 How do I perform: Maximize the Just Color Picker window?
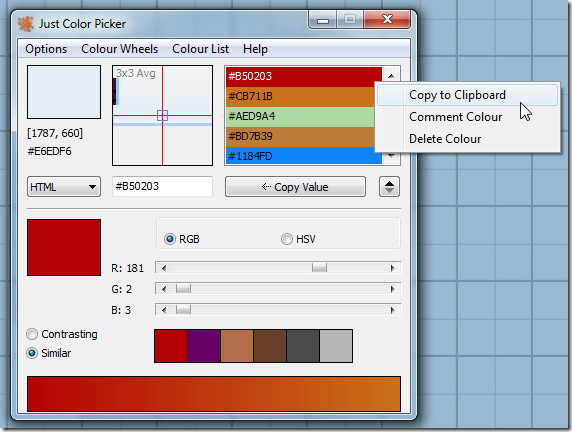[349, 20]
